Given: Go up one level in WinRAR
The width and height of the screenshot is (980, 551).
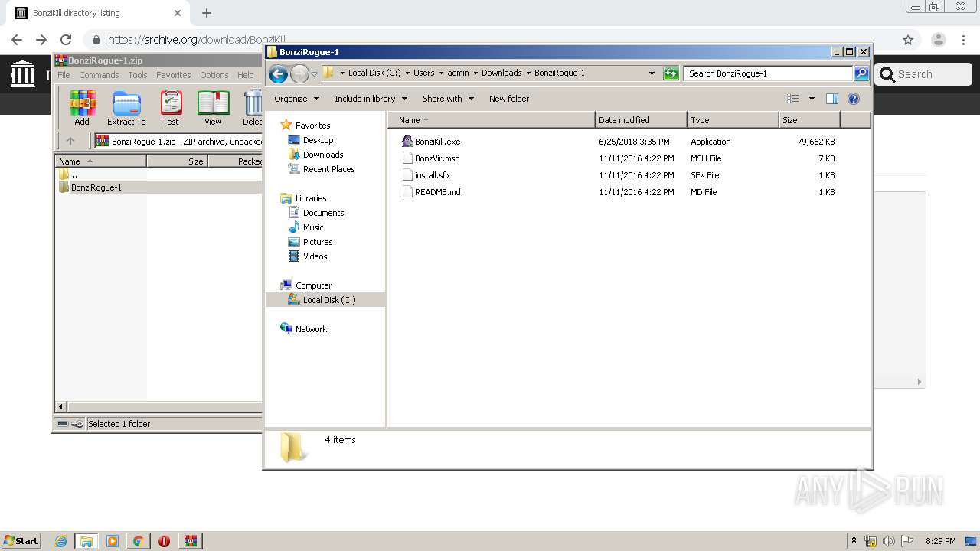Looking at the screenshot, I should (x=70, y=141).
